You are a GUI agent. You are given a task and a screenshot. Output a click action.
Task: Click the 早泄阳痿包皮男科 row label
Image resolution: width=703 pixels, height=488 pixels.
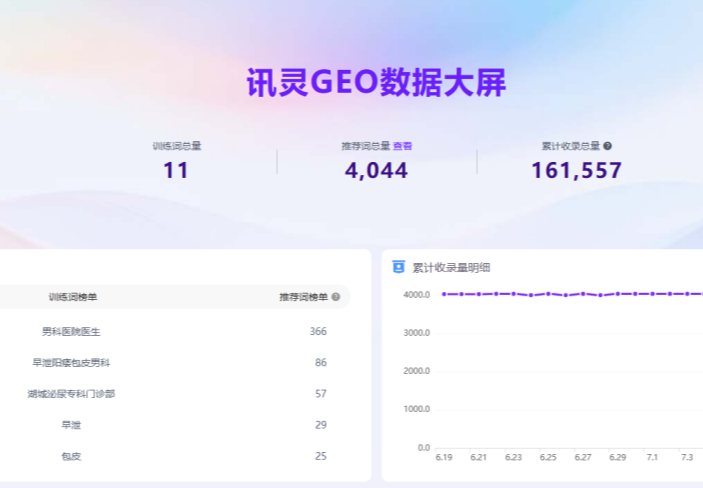(71, 362)
